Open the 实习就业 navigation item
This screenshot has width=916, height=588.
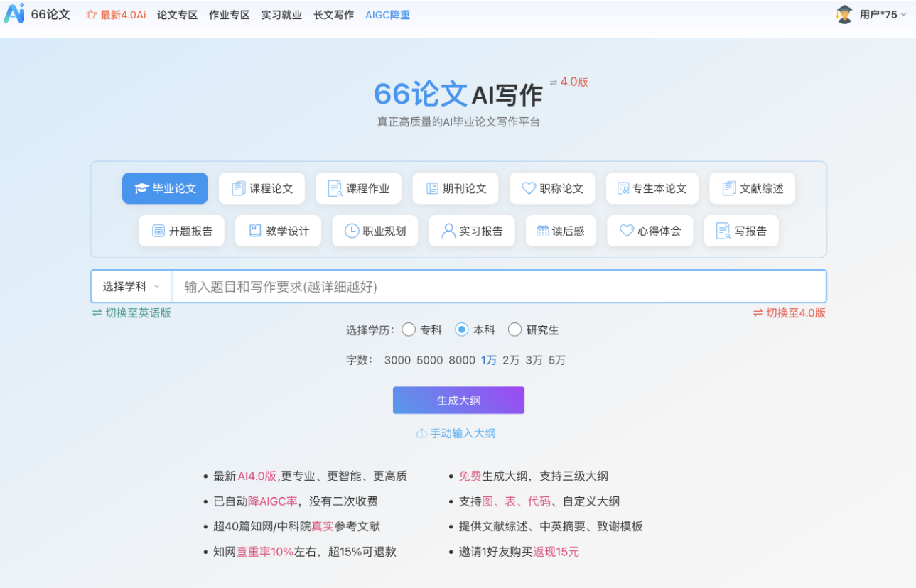[x=281, y=14]
